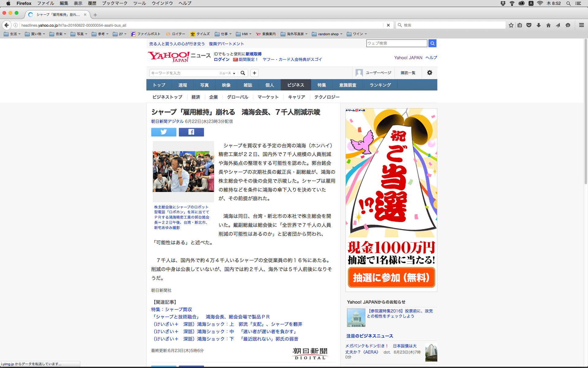Screen dimensions: 588x368
Task: Click the article photo of Hon Hai chairman
Action: point(183,171)
